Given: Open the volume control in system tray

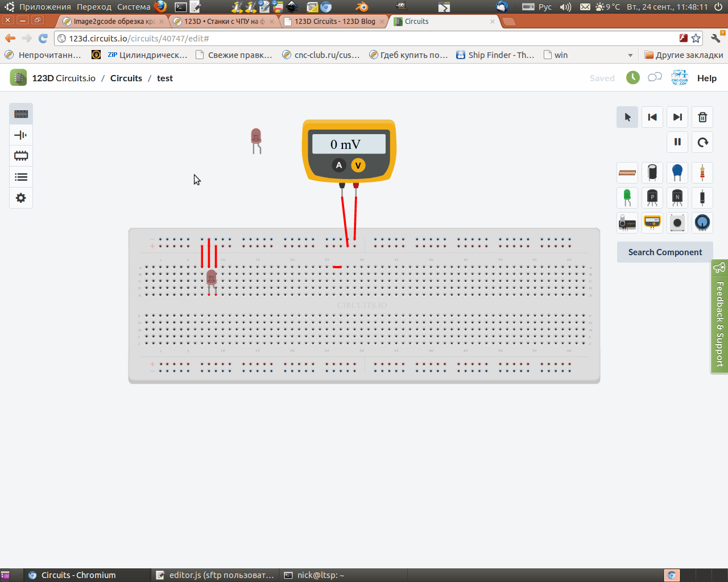Looking at the screenshot, I should pos(565,7).
